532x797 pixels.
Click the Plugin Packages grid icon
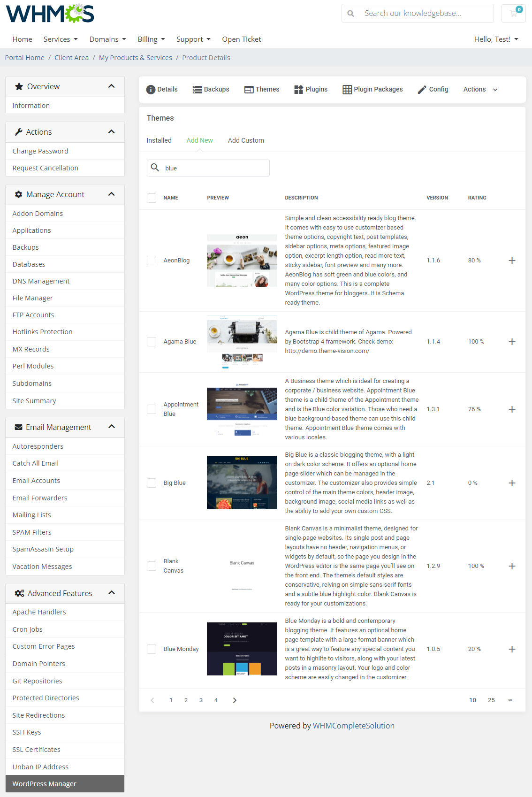(x=347, y=90)
